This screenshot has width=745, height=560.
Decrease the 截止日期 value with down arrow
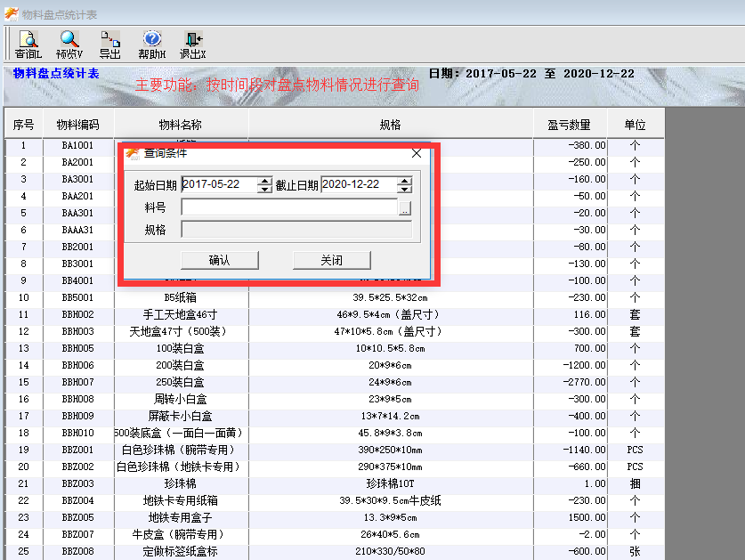point(405,189)
